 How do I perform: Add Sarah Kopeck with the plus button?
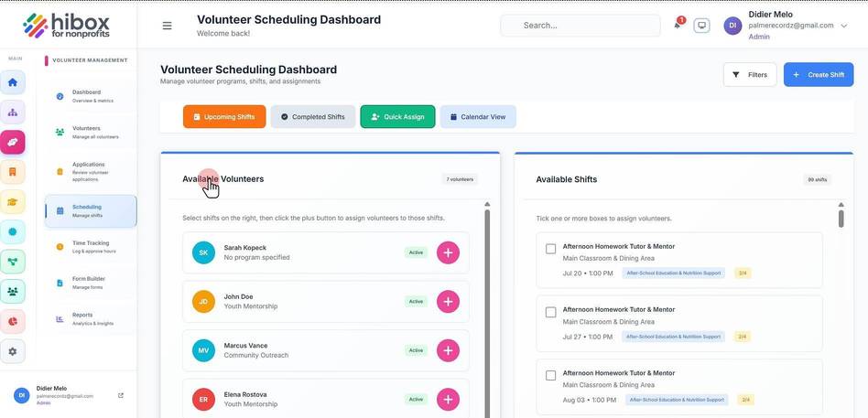point(448,252)
